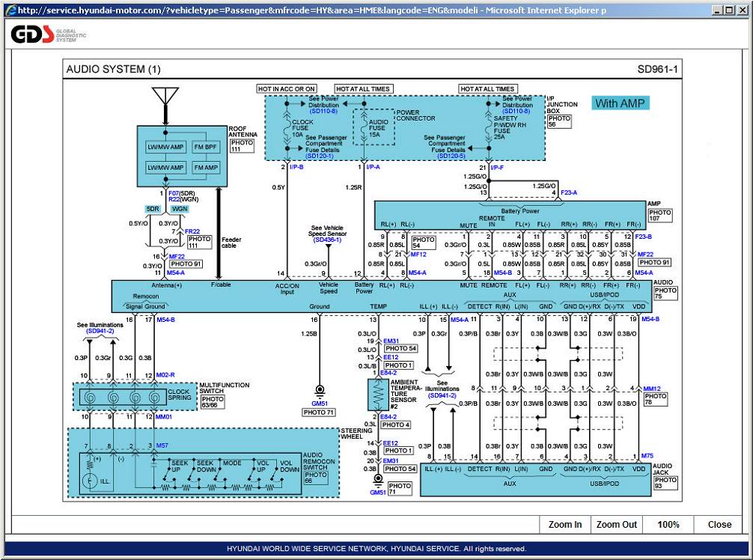The height and width of the screenshot is (560, 753).
Task: Click the 'AUDIO SYSTEM (1)' diagram title
Action: point(113,69)
